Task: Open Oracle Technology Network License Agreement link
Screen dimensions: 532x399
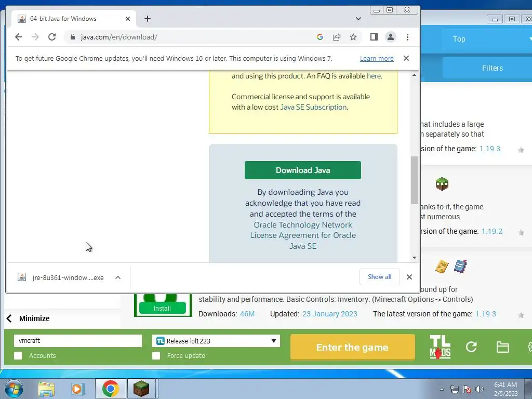Action: [303, 235]
